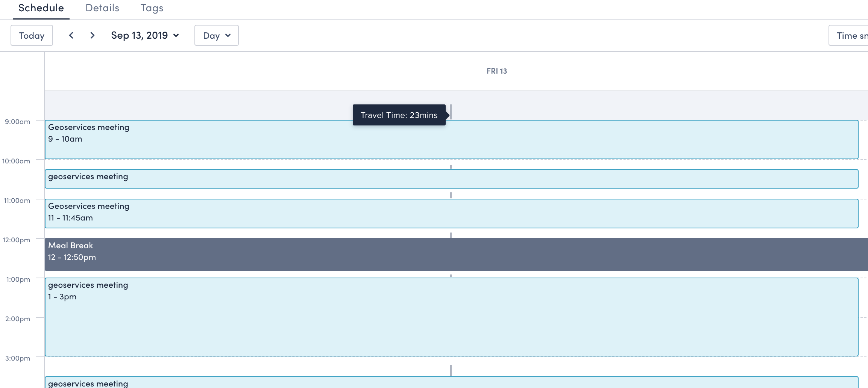Open the 11 – 11:45am Geoservices meeting
The image size is (868, 388).
[x=451, y=213]
